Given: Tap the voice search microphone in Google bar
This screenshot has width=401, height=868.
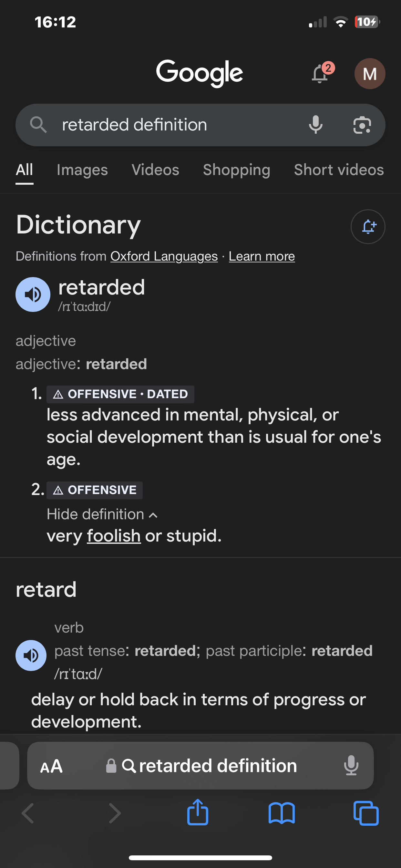Looking at the screenshot, I should coord(315,125).
